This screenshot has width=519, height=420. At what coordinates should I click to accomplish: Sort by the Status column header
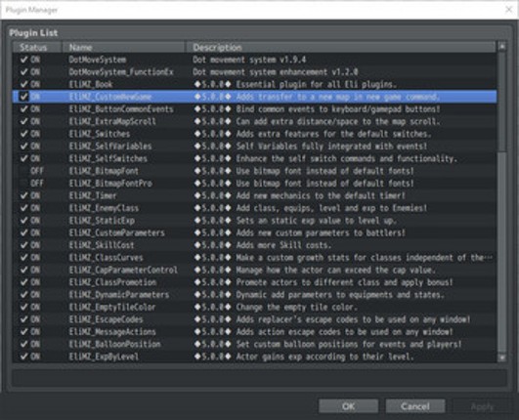[37, 47]
